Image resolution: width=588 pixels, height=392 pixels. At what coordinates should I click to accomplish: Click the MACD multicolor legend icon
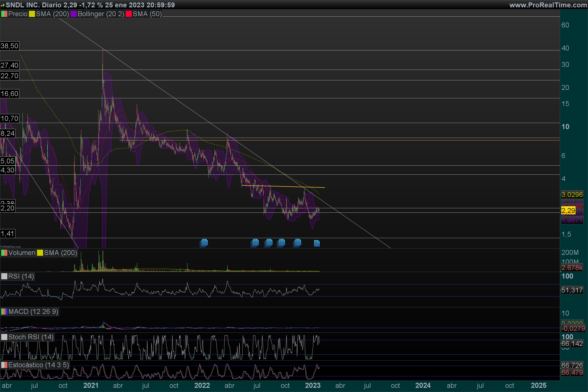coord(4,311)
